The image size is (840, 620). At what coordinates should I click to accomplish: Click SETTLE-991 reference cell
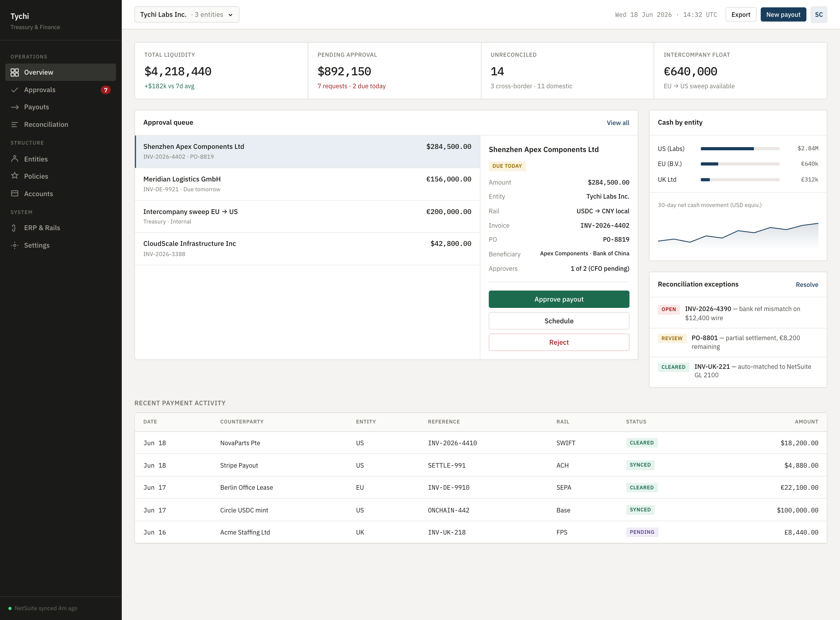point(447,466)
